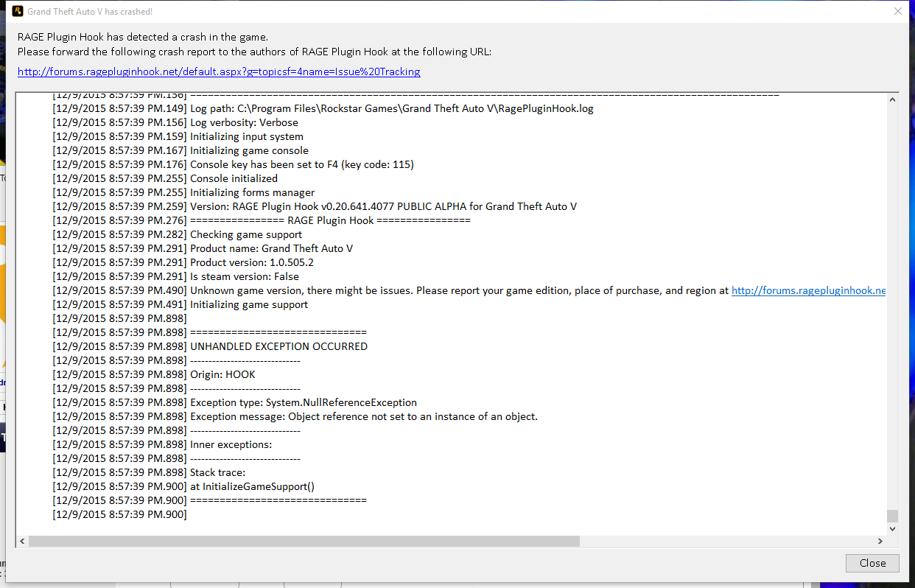The height and width of the screenshot is (588, 915).
Task: Click the Log path line in the report
Action: 391,108
